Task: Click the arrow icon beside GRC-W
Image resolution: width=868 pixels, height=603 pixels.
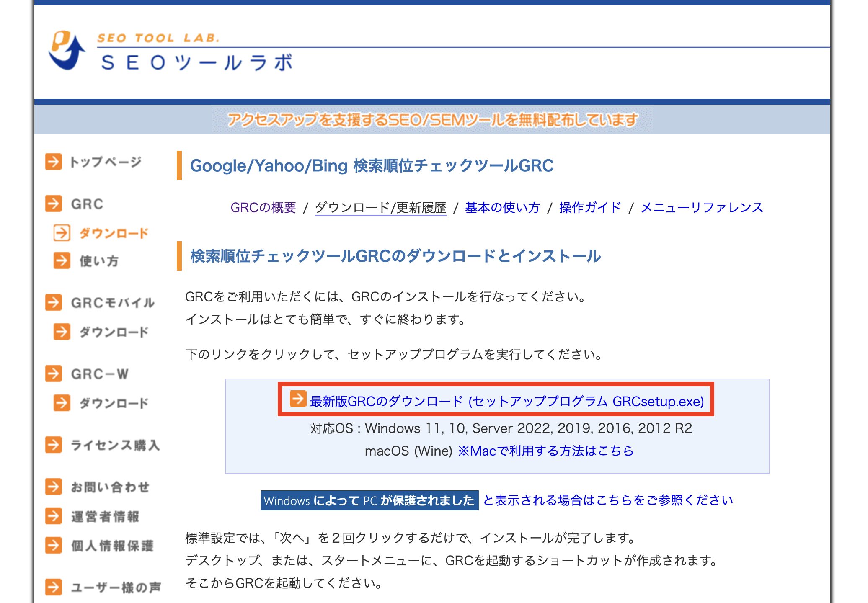Action: 53,374
